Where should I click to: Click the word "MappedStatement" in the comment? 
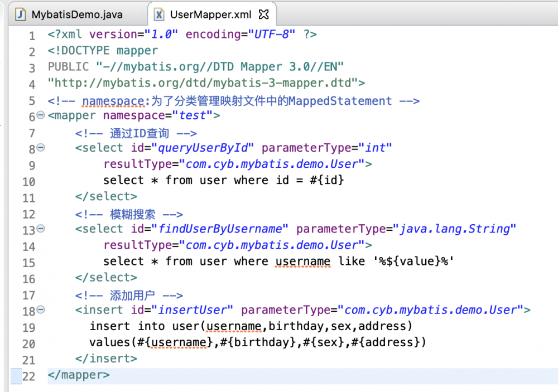[x=340, y=101]
